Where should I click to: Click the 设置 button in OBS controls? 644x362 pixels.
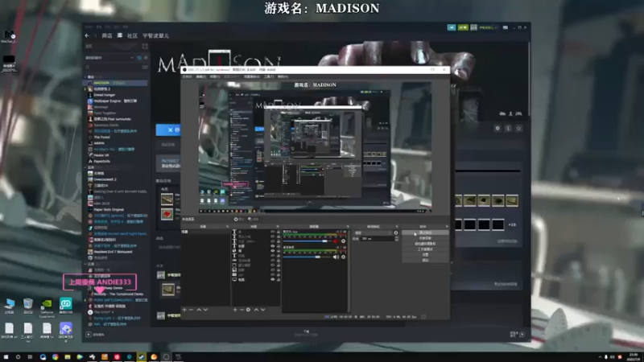[425, 254]
